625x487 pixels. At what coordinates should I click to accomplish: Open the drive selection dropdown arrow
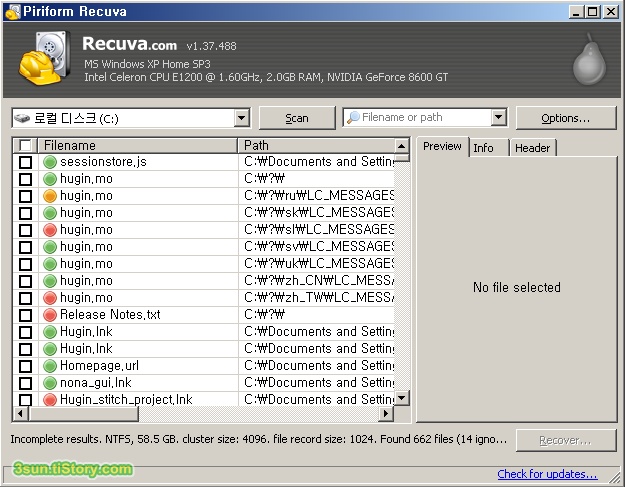pyautogui.click(x=242, y=118)
